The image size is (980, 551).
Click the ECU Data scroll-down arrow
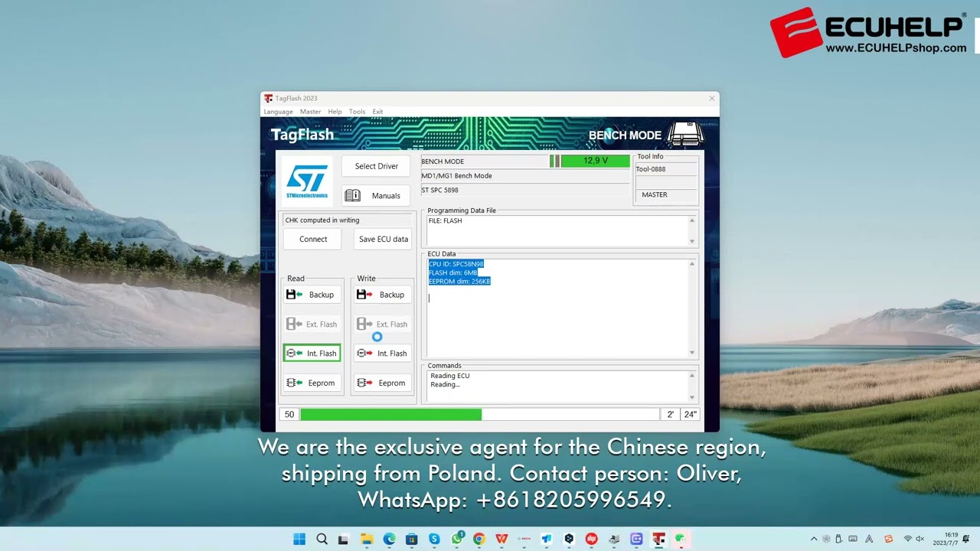(692, 353)
